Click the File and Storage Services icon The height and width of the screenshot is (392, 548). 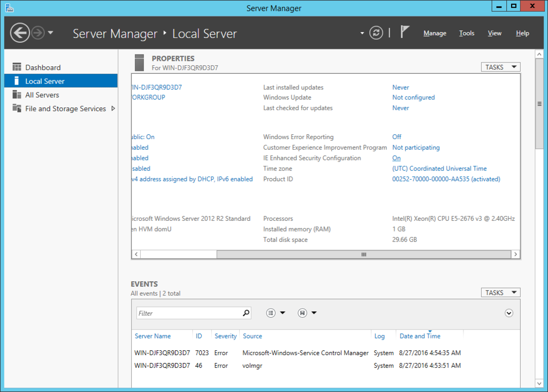tap(17, 108)
